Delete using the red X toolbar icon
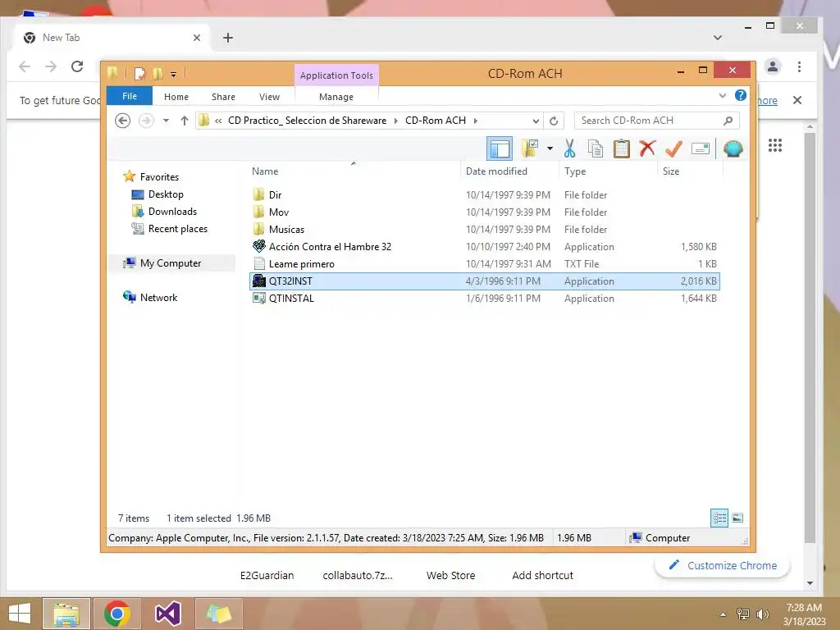Image resolution: width=840 pixels, height=630 pixels. pos(647,148)
